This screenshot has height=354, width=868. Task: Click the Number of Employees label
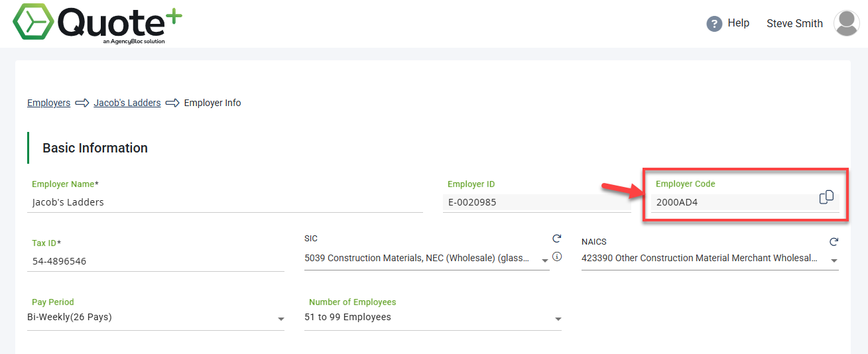point(353,302)
